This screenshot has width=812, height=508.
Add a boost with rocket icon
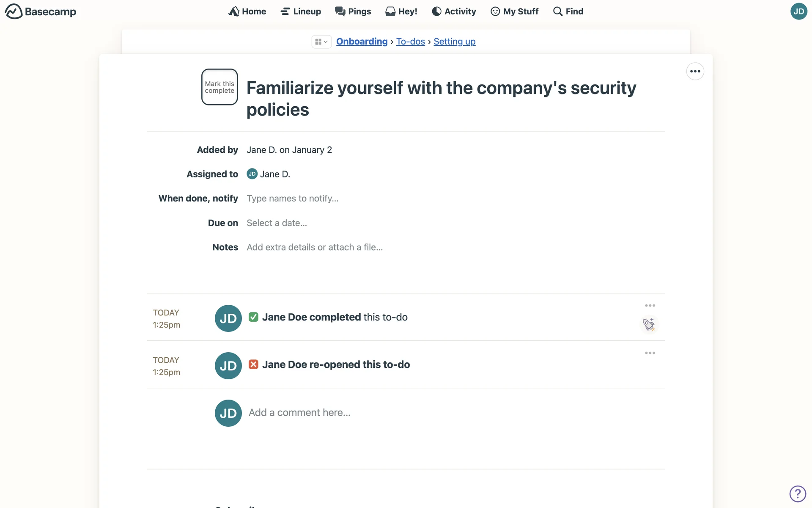(649, 325)
